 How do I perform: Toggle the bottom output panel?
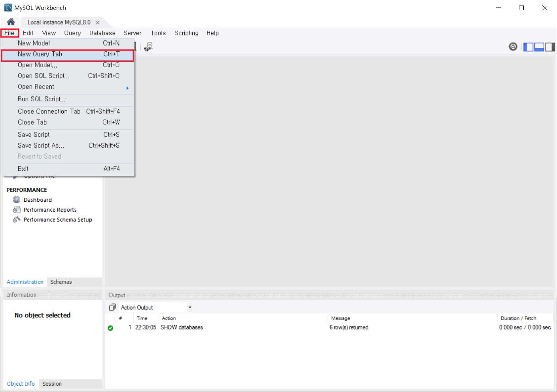tap(539, 47)
